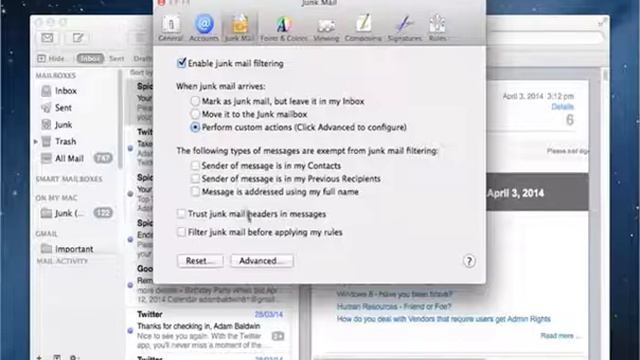
Task: Open the Viewing preferences tab
Action: (x=326, y=28)
